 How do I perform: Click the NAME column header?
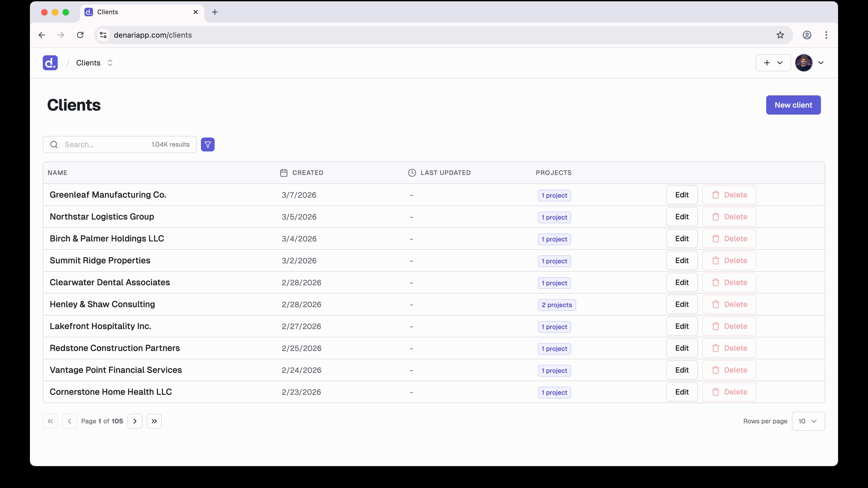click(x=57, y=173)
